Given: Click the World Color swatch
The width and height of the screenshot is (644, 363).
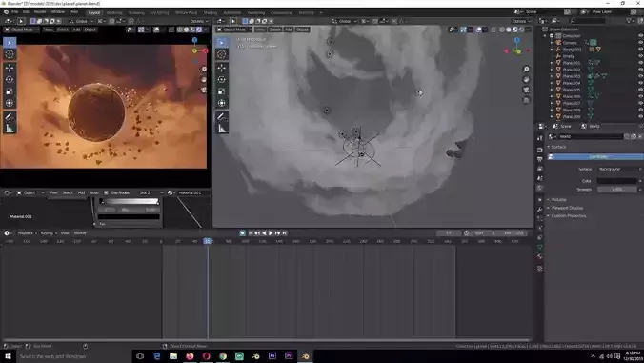Looking at the screenshot, I should [x=617, y=181].
